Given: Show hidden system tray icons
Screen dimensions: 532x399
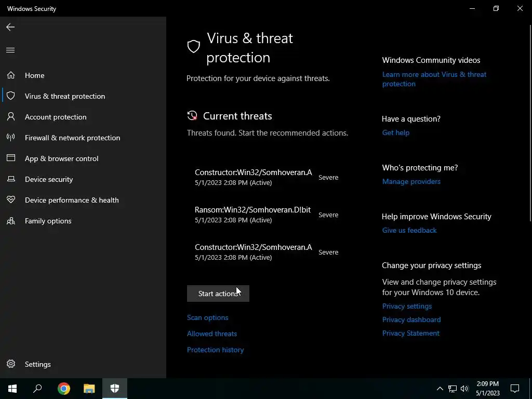Looking at the screenshot, I should (440, 389).
